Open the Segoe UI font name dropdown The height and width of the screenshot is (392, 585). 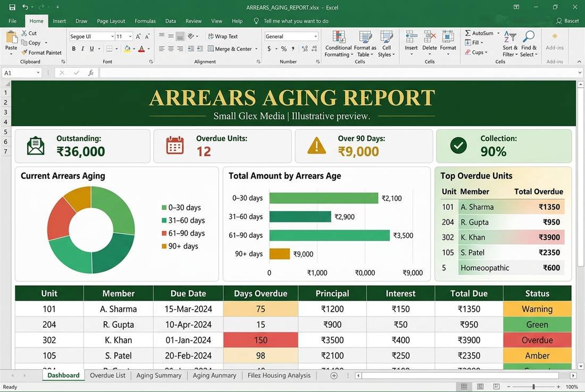point(112,36)
